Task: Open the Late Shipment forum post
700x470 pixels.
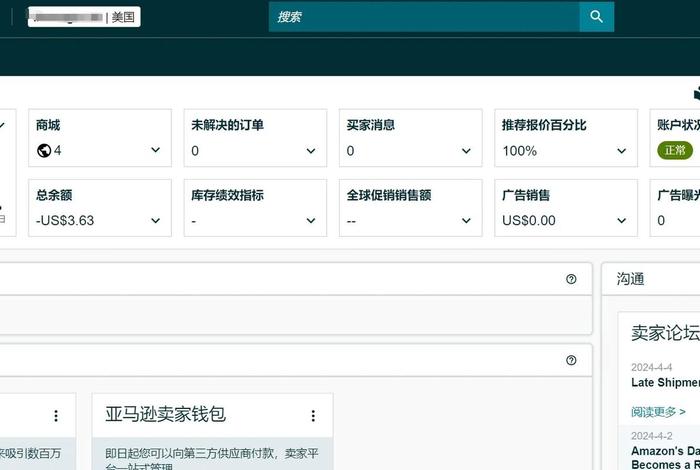Action: tap(665, 382)
